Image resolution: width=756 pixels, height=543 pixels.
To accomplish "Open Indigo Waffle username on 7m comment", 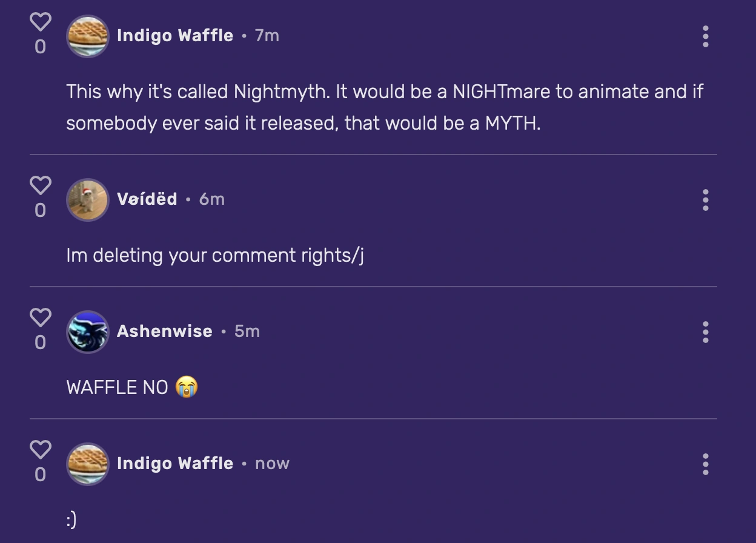I will pyautogui.click(x=175, y=36).
